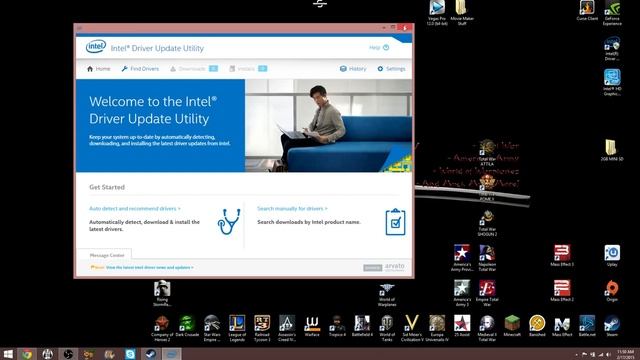Launch Minecraft desktop shortcut

(x=512, y=326)
